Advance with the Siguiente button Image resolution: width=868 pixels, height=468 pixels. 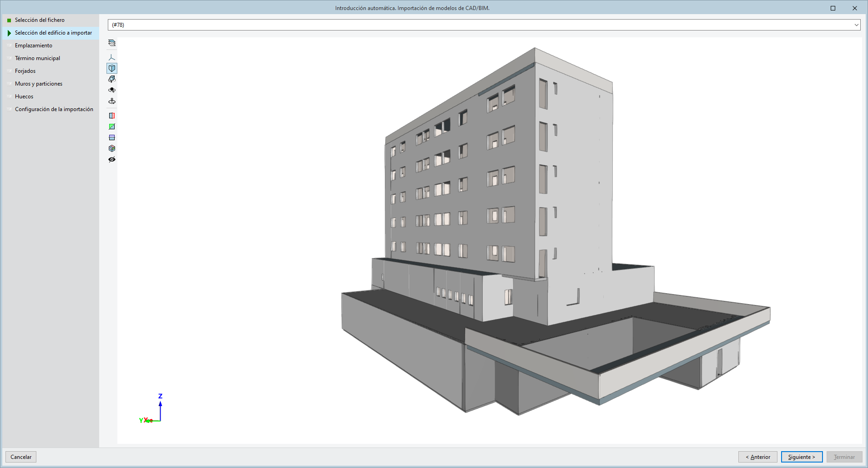point(802,457)
